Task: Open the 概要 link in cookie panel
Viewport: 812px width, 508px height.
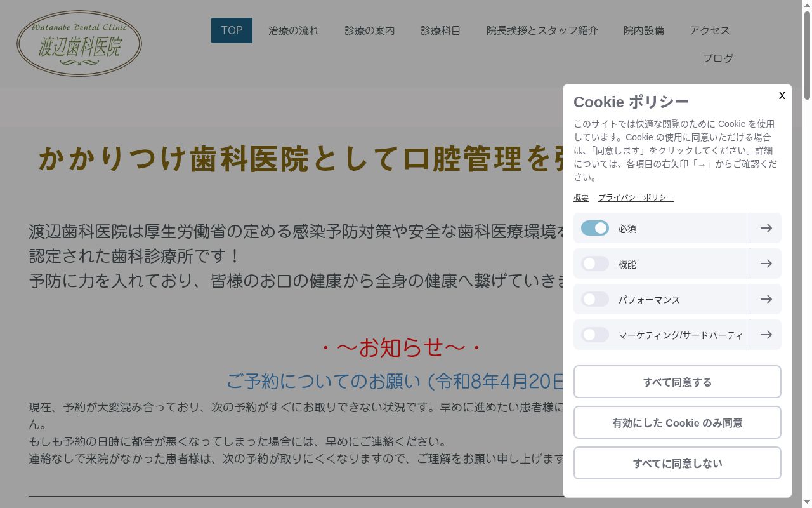Action: coord(581,197)
